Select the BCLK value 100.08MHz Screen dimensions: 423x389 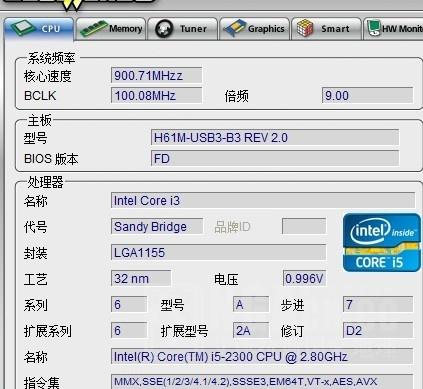coord(156,96)
